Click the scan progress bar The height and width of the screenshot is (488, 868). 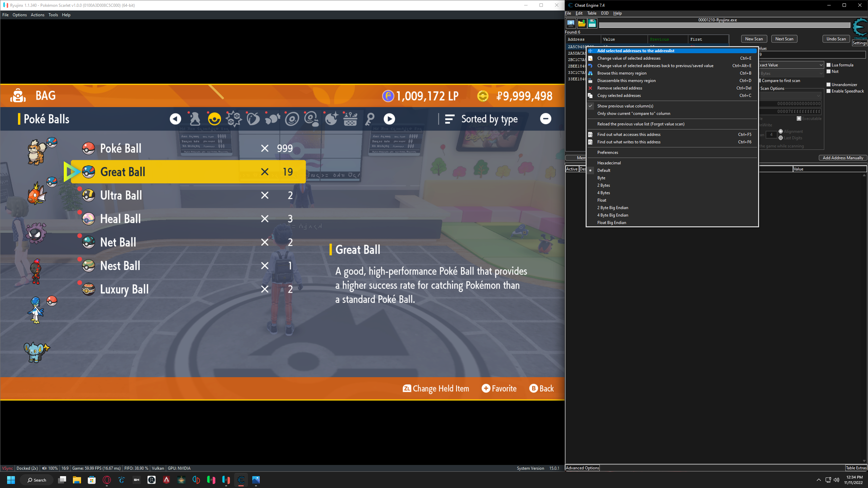pos(725,25)
